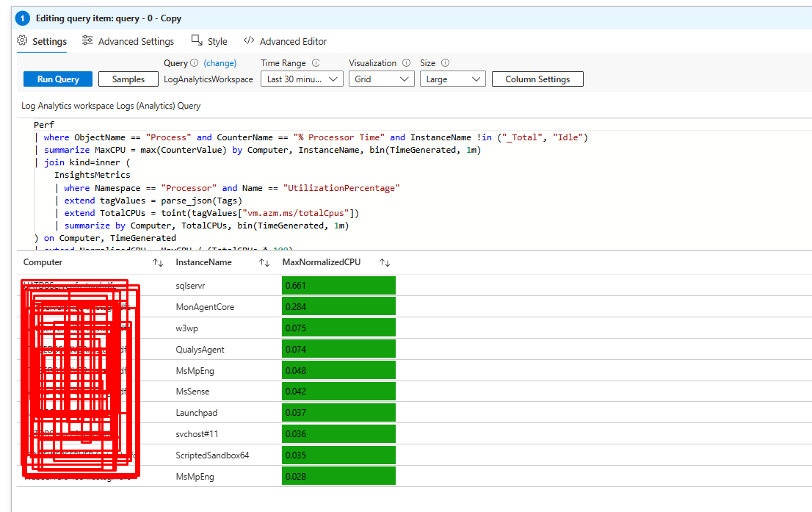812x512 pixels.
Task: Sort by MaxNormalizedCPU column arrows
Action: click(385, 263)
